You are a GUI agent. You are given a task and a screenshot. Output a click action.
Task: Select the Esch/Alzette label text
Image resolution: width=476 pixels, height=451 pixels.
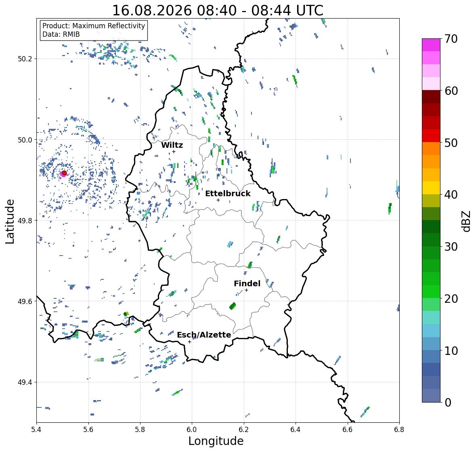204,335
